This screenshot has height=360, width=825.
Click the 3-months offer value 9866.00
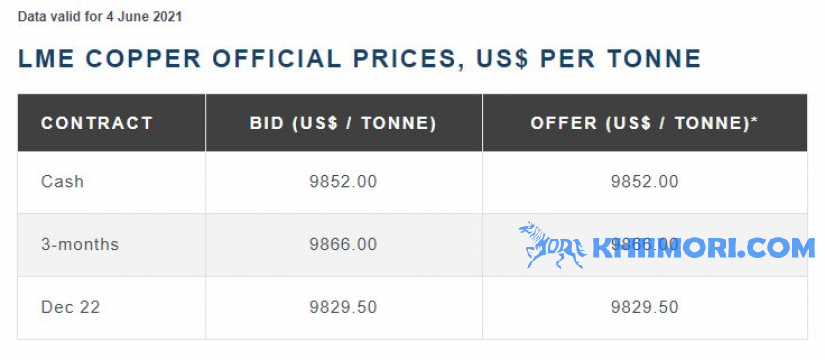pos(645,245)
